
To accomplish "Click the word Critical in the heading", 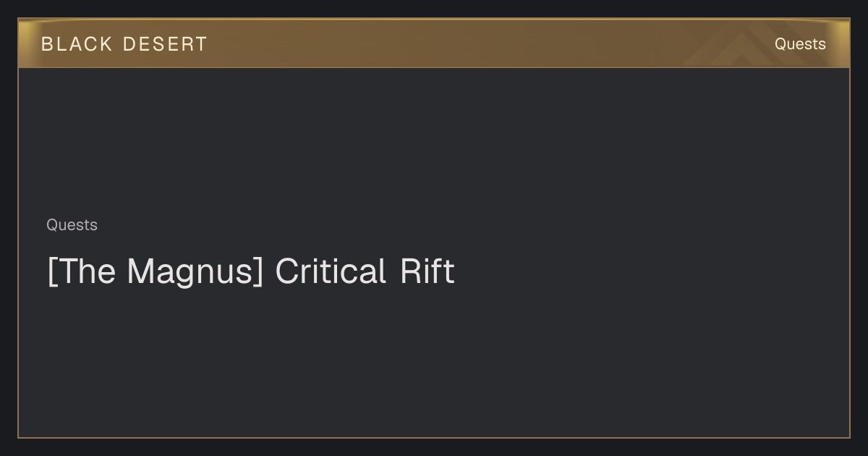I will (x=331, y=271).
